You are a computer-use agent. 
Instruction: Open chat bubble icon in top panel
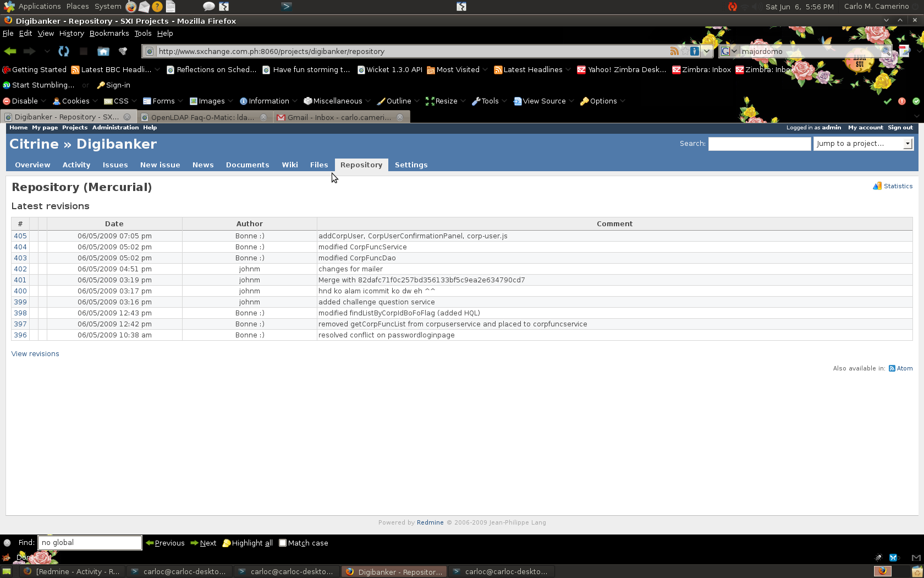tap(208, 7)
